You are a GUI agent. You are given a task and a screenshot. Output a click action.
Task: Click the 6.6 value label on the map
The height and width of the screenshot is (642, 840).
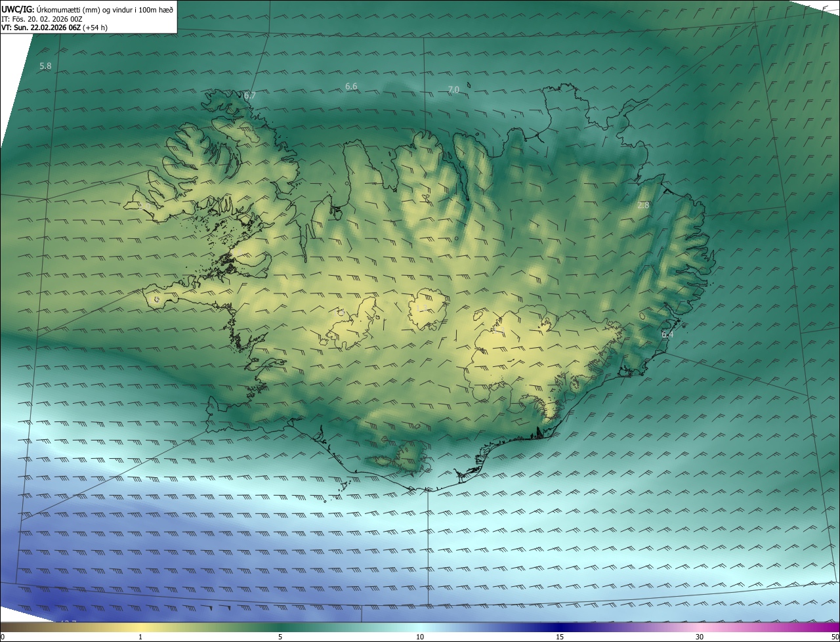pos(351,87)
